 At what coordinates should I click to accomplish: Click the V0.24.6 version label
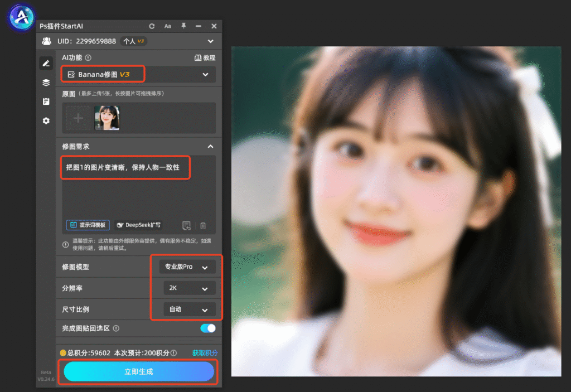(x=46, y=379)
